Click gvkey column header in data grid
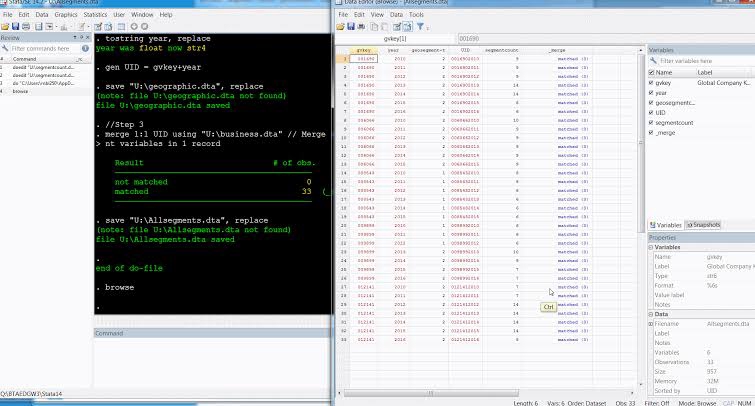Image resolution: width=755 pixels, height=406 pixels. point(364,50)
